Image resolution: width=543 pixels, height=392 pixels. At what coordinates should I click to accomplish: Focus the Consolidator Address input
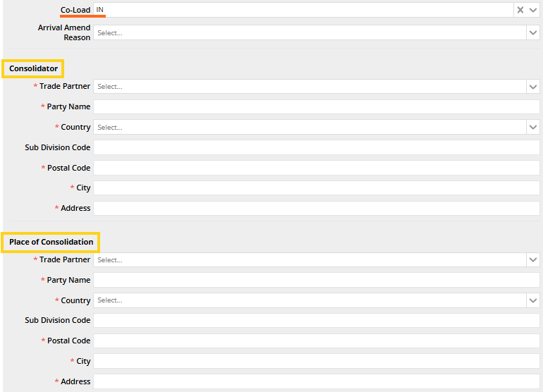click(x=316, y=208)
